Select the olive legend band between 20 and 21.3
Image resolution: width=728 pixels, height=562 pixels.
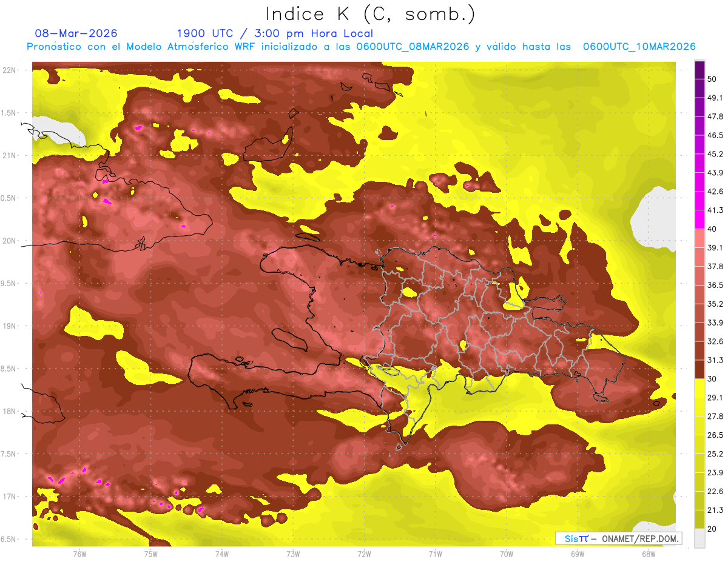[699, 519]
